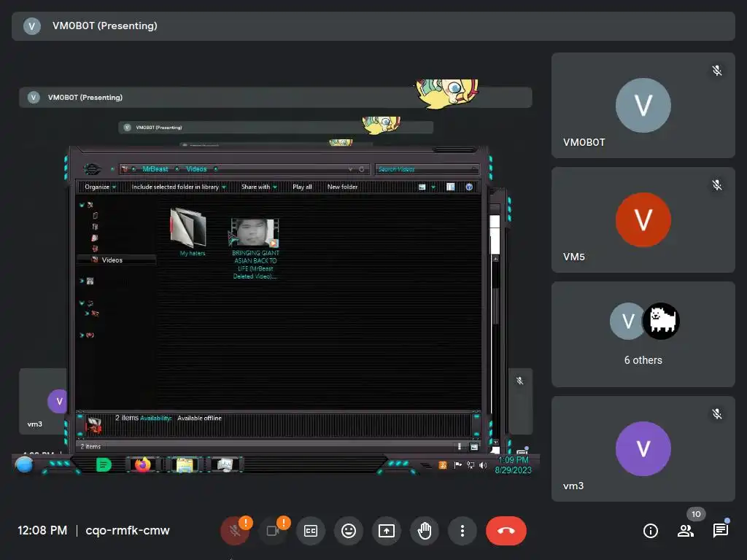The image size is (747, 560).
Task: Select the VMOBOT participant tile
Action: click(643, 105)
